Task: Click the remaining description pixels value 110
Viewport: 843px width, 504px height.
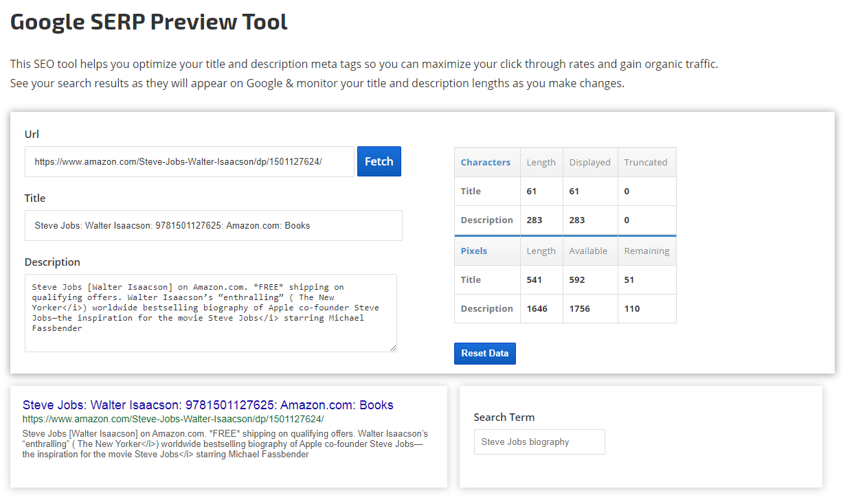Action: 632,309
